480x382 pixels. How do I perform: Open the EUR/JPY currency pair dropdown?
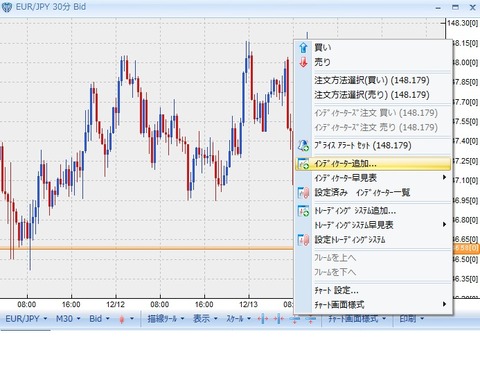26,319
